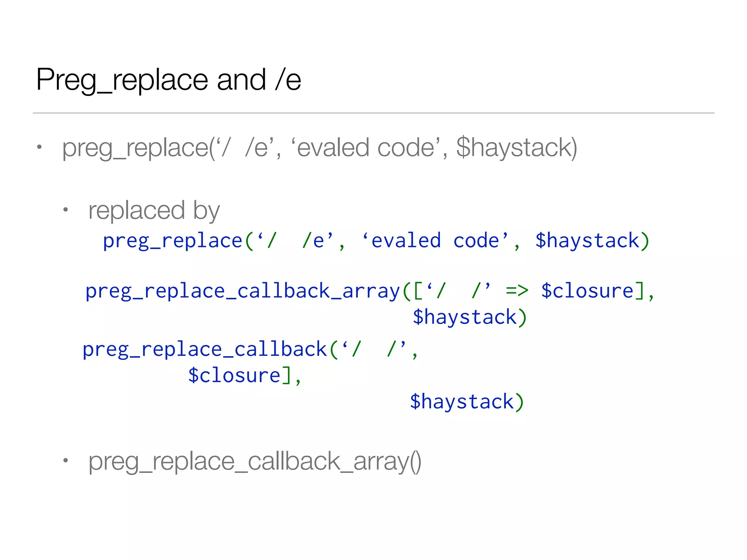
Task: Click the "replaced by" text
Action: coord(154,210)
